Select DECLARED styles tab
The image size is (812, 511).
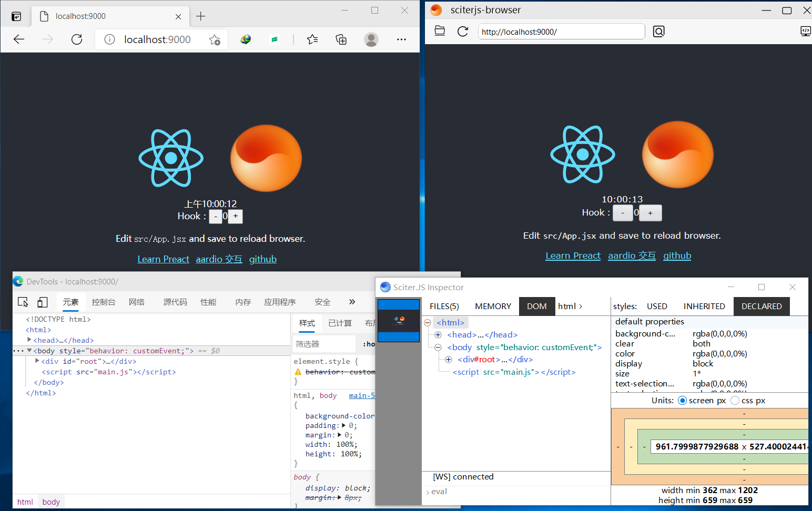tap(762, 306)
